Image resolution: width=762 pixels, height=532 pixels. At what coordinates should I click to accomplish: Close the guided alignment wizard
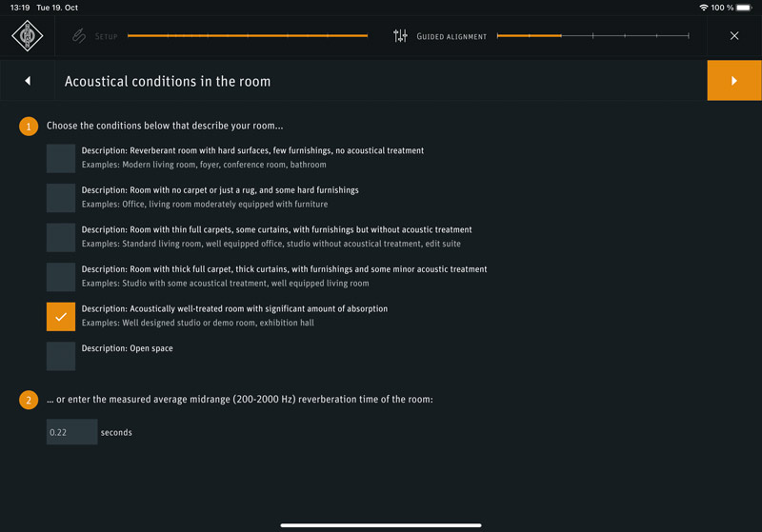click(x=734, y=36)
